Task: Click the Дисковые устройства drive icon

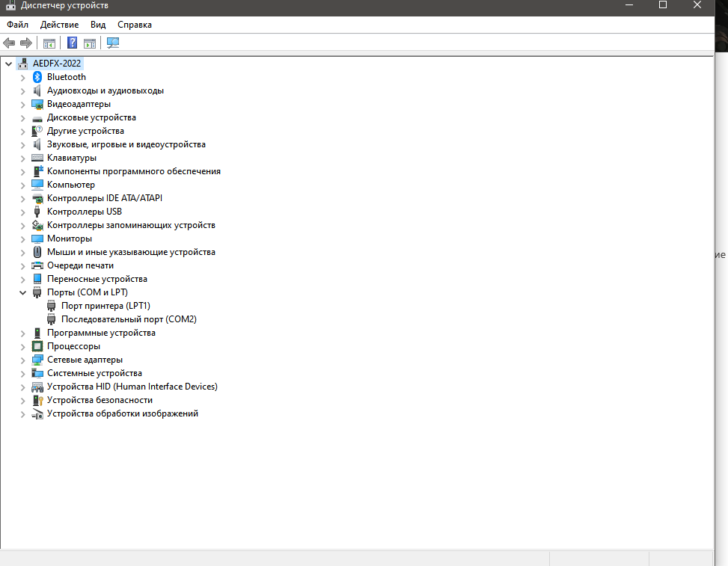Action: pyautogui.click(x=37, y=118)
